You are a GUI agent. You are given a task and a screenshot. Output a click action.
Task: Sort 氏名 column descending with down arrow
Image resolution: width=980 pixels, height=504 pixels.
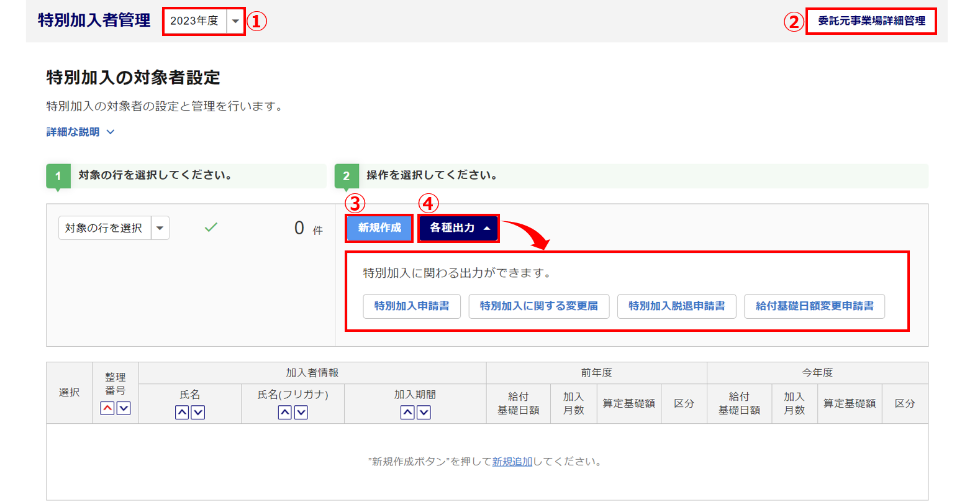[x=198, y=412]
